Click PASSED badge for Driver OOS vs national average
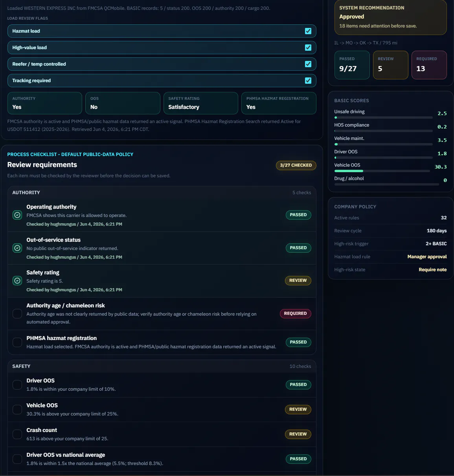 point(298,459)
